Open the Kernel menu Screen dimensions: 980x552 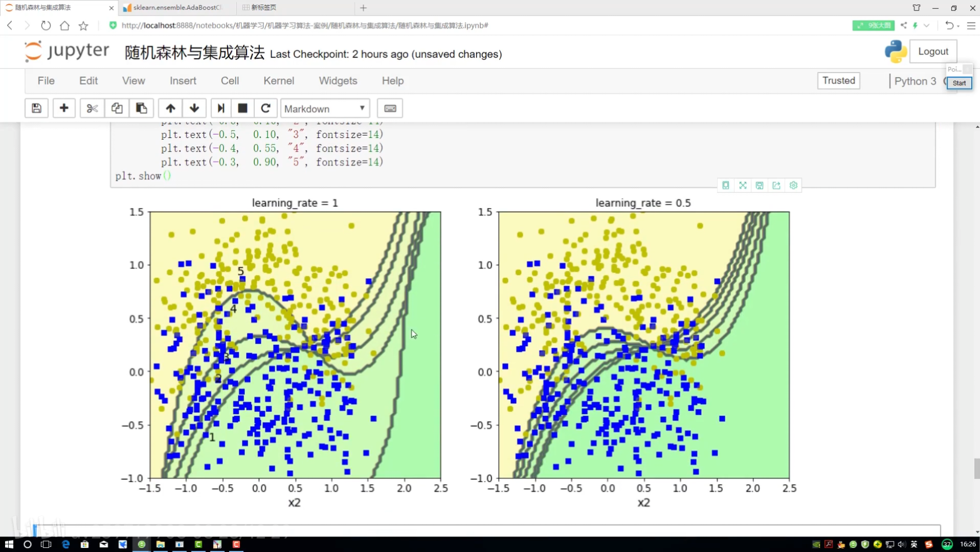(279, 81)
